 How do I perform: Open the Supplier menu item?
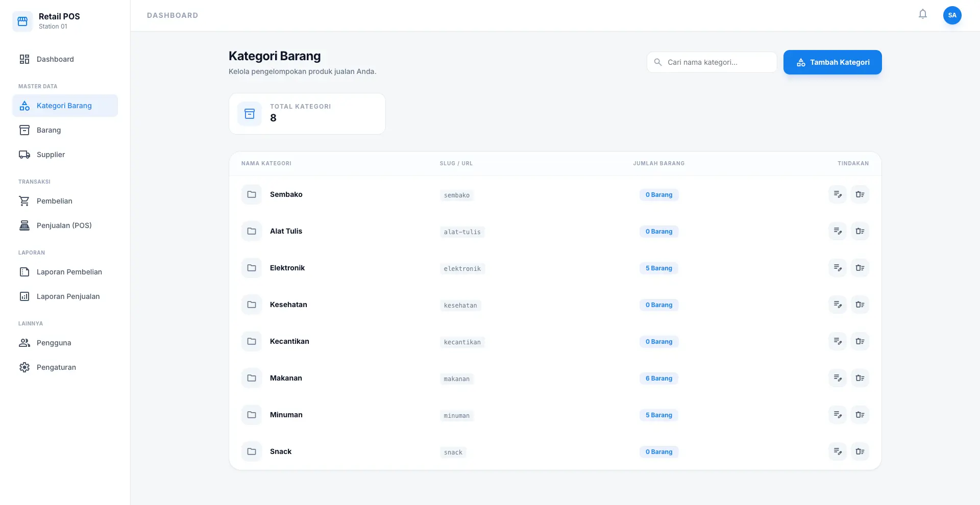pos(51,155)
